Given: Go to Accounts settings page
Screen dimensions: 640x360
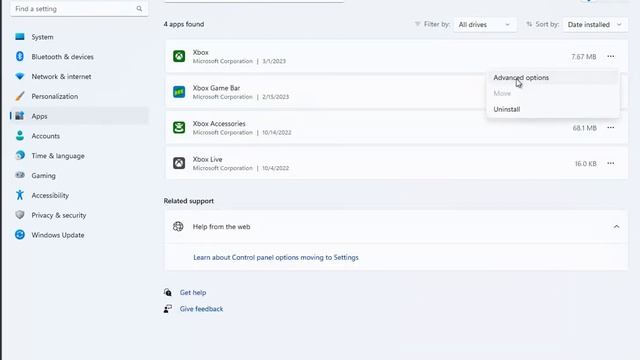Looking at the screenshot, I should [x=79, y=136].
